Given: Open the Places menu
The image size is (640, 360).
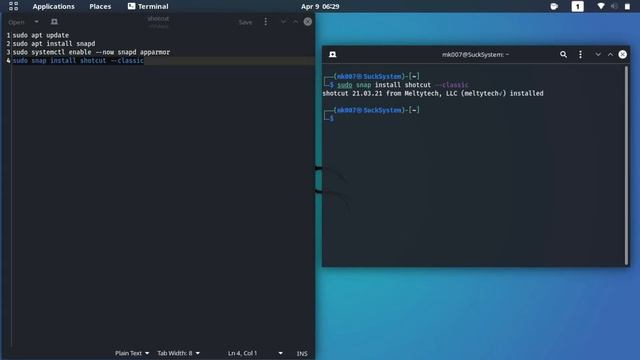Looking at the screenshot, I should (100, 7).
